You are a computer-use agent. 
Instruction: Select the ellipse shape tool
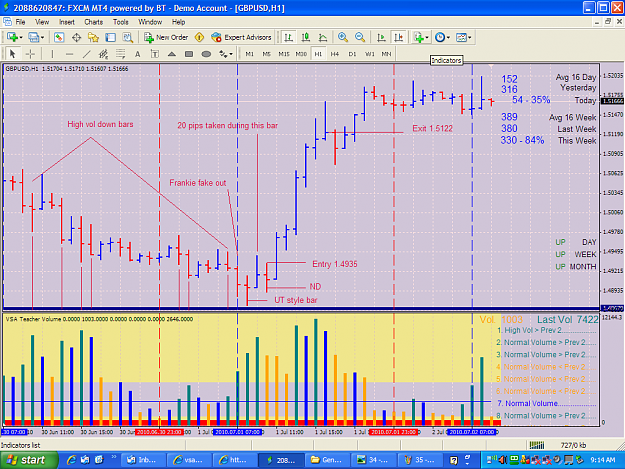[206, 54]
